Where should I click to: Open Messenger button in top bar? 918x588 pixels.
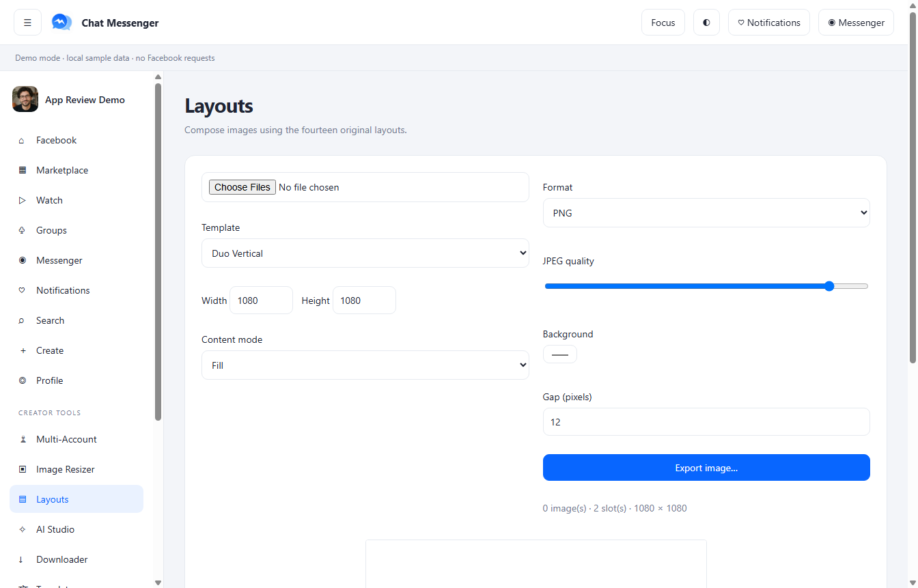pyautogui.click(x=856, y=23)
